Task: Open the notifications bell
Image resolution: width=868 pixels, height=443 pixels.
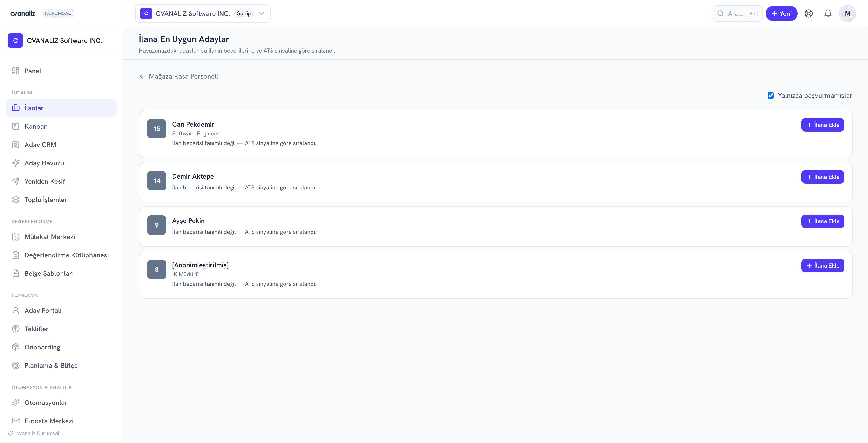Action: coord(828,13)
